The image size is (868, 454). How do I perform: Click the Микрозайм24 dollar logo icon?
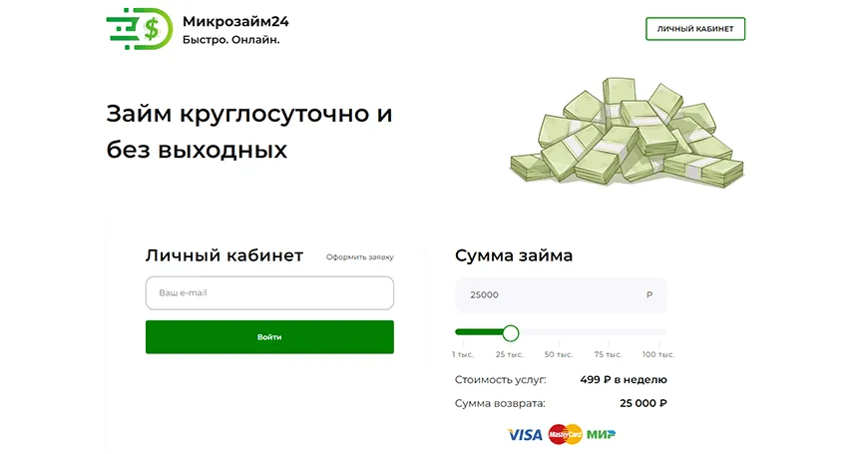pos(138,27)
